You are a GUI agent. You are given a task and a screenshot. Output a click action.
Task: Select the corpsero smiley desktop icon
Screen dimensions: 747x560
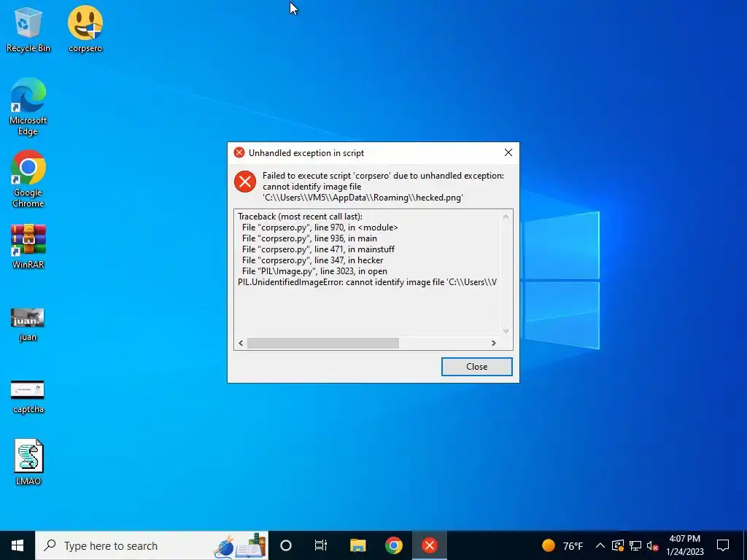(x=85, y=29)
